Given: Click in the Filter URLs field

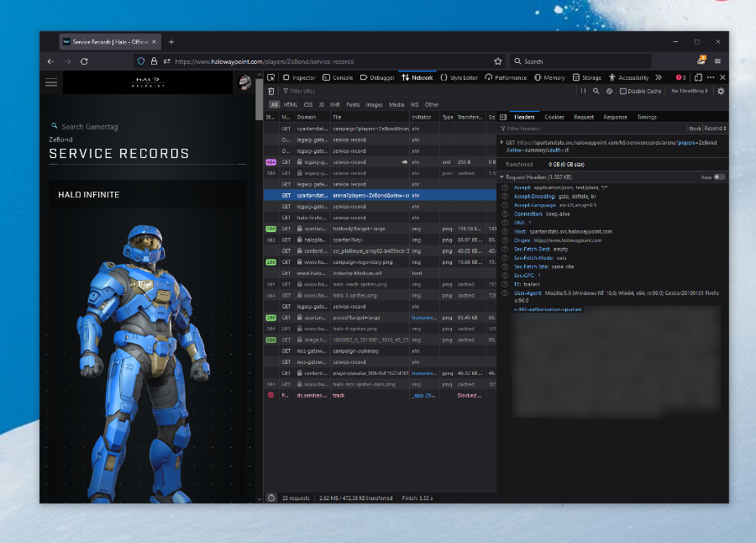Looking at the screenshot, I should click(428, 91).
